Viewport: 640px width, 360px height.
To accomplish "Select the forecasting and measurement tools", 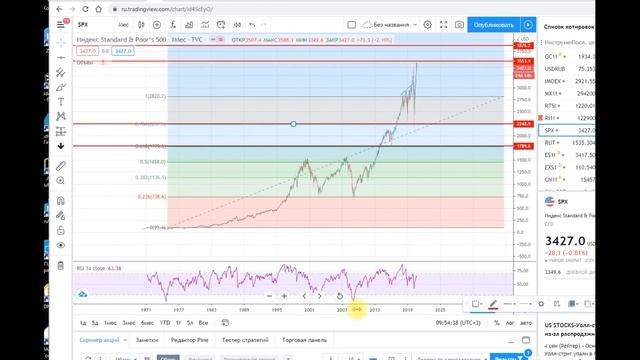I will [61, 131].
